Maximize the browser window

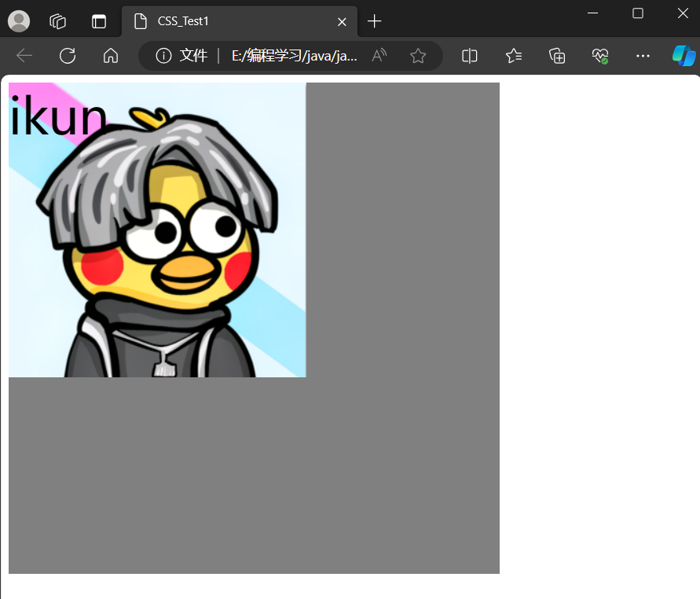(638, 13)
